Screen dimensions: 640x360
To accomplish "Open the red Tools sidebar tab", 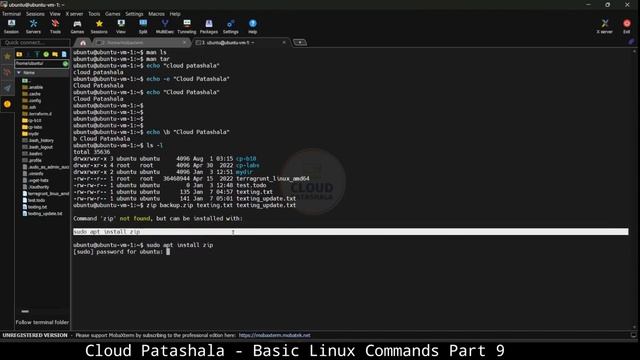I will 7,73.
